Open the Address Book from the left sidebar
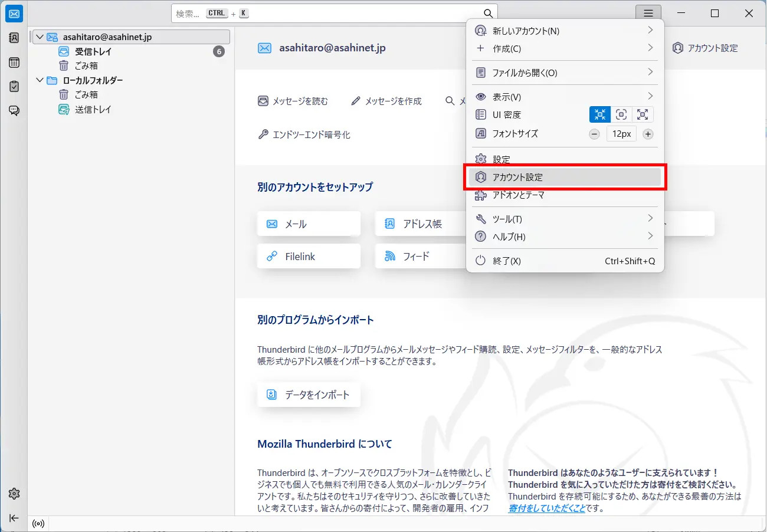 point(14,38)
